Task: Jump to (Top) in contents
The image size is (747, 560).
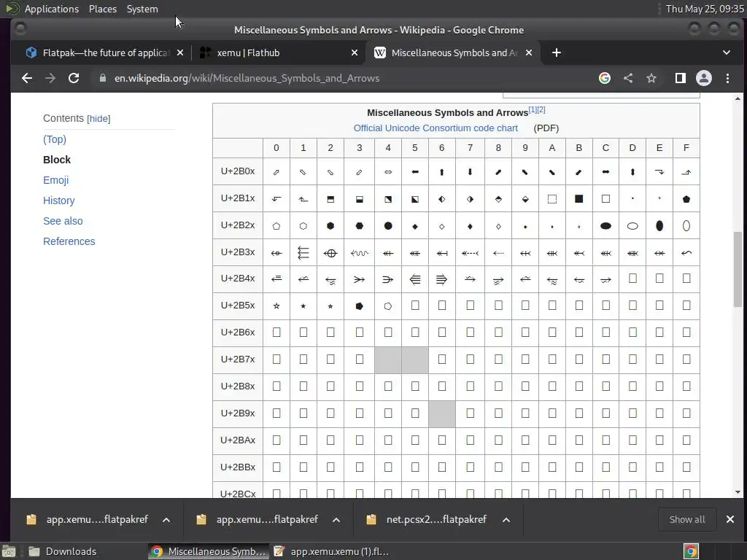Action: (55, 139)
